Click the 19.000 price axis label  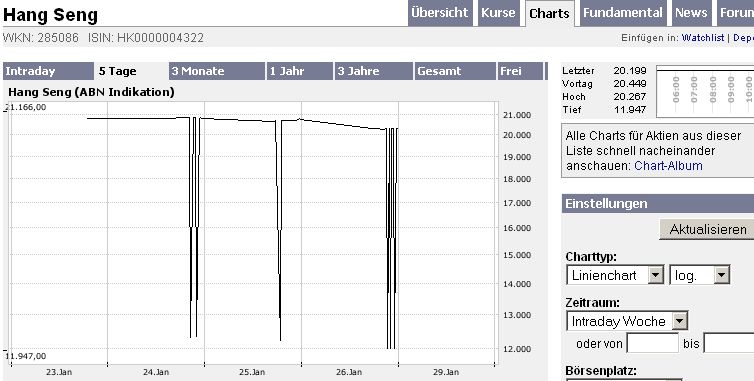[x=517, y=157]
